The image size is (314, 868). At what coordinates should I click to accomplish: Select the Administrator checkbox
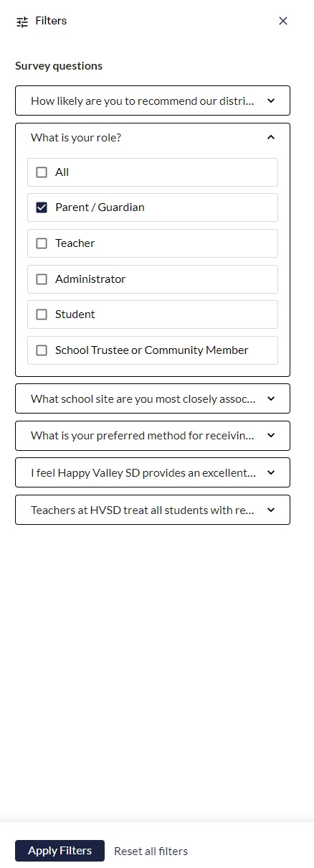pos(42,279)
